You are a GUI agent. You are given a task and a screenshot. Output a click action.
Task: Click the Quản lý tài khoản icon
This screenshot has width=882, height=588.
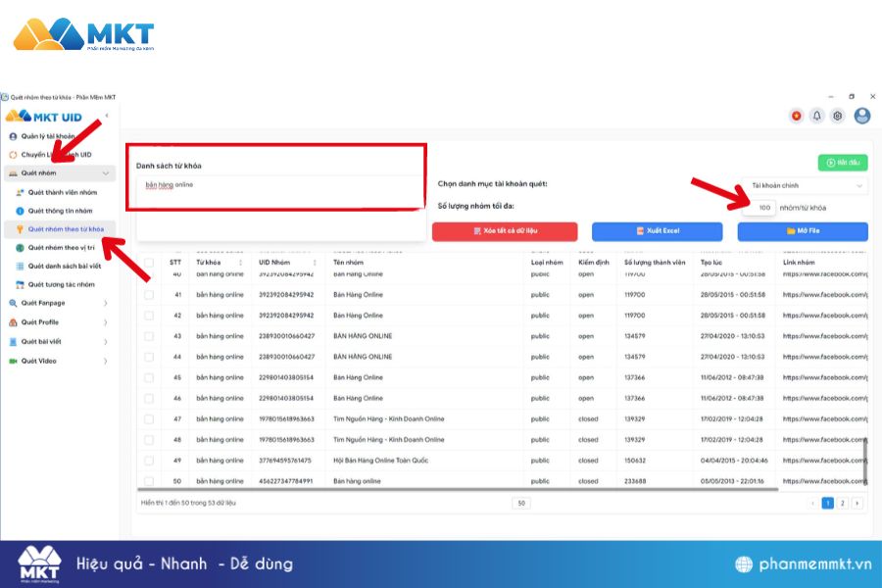(13, 136)
